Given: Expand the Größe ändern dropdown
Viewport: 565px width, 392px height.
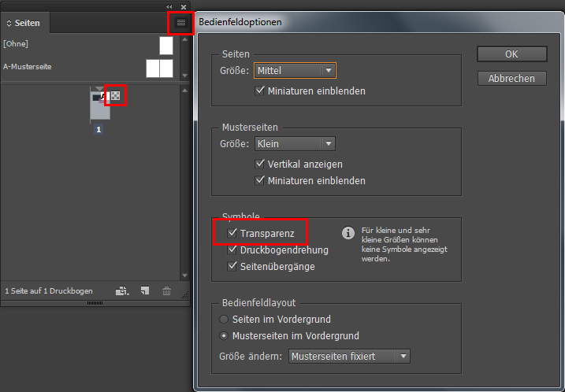Looking at the screenshot, I should tap(349, 357).
